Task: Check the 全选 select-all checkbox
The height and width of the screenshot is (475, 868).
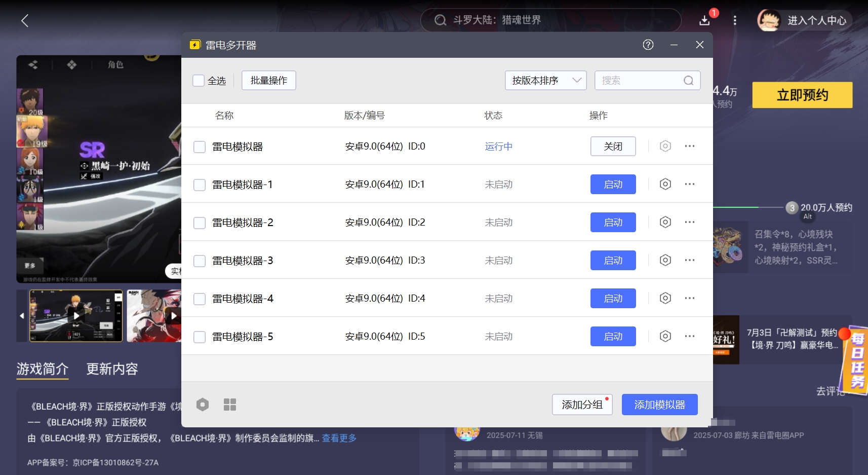Action: coord(199,81)
